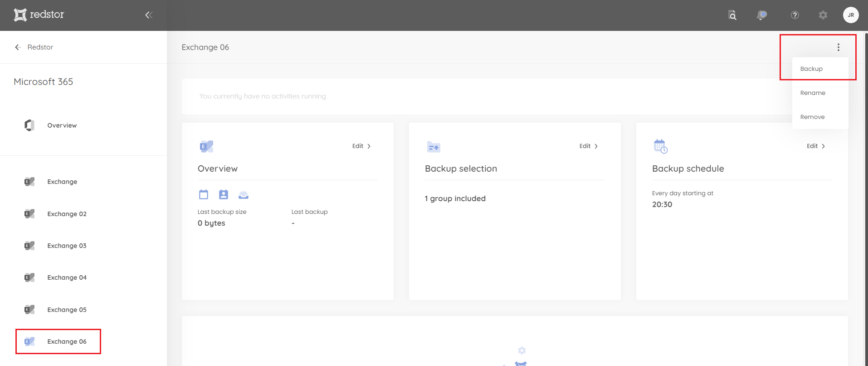This screenshot has width=868, height=366.
Task: Open Microsoft 365 Overview in sidebar
Action: (x=62, y=125)
